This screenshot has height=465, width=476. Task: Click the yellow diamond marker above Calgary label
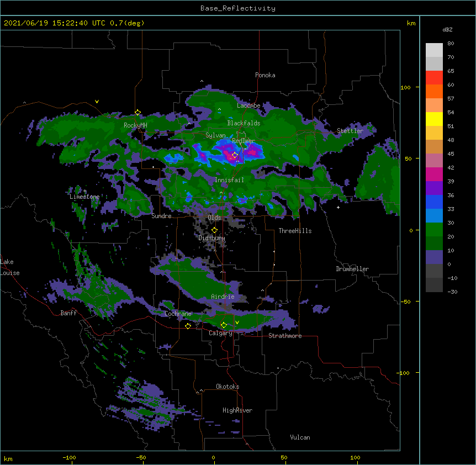(x=224, y=325)
